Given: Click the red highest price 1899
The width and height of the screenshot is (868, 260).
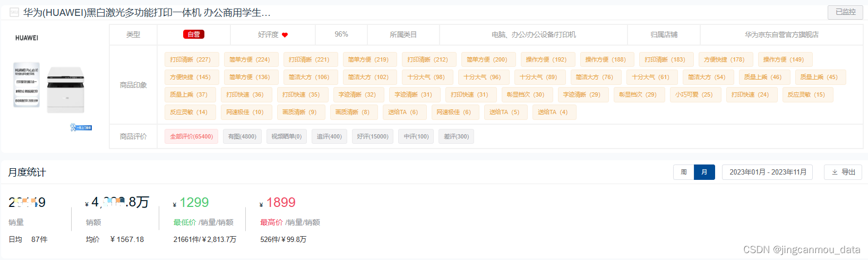Looking at the screenshot, I should tap(280, 203).
